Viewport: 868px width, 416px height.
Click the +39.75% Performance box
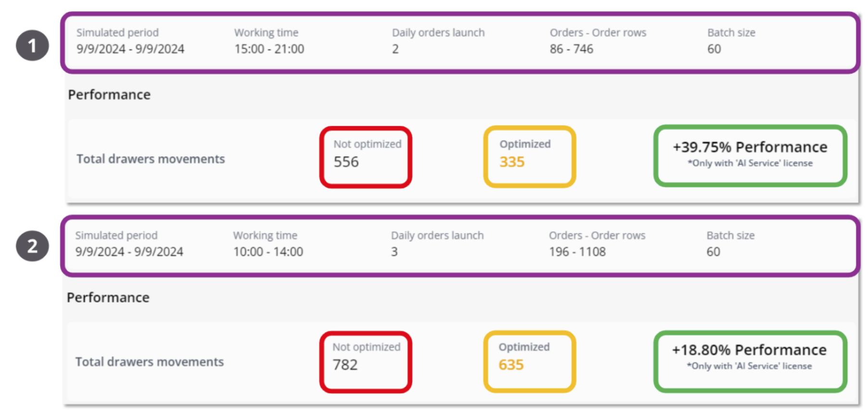750,156
